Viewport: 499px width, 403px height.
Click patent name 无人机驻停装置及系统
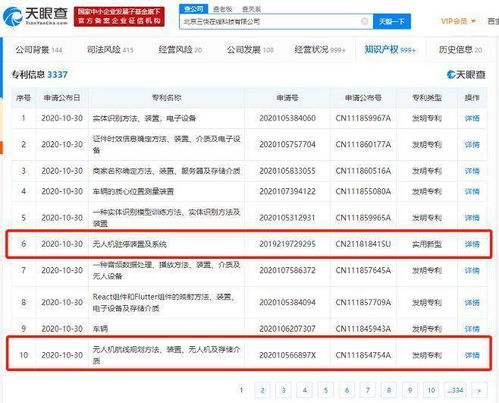click(x=130, y=244)
